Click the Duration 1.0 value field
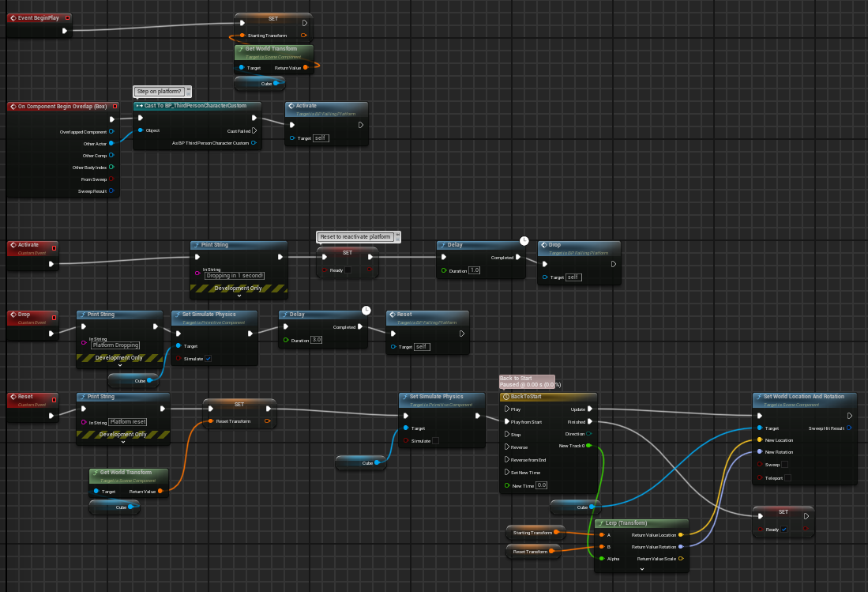This screenshot has height=592, width=868. [475, 270]
